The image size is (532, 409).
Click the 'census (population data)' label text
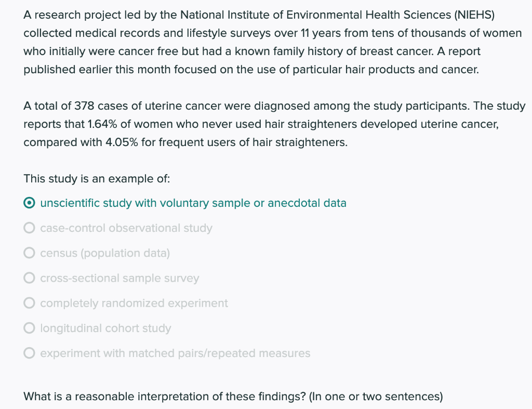point(105,253)
